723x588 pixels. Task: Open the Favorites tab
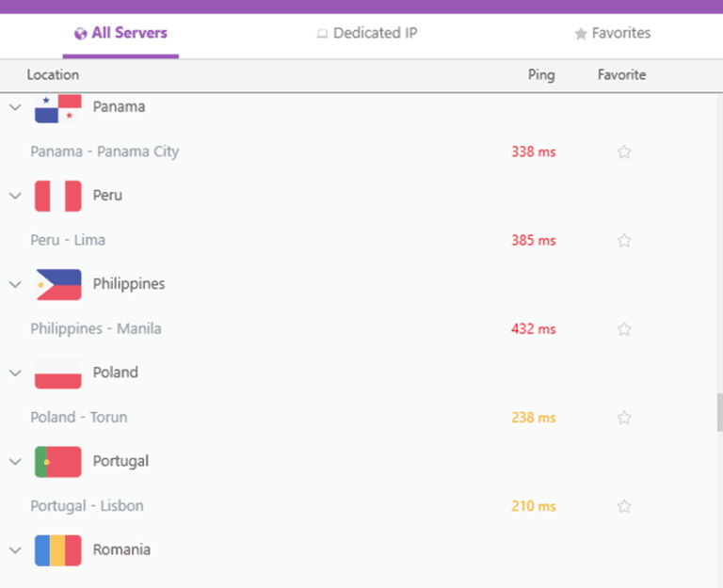tap(612, 33)
